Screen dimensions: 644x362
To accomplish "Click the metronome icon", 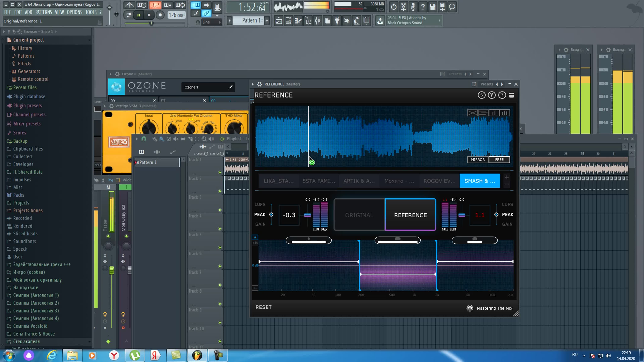I will click(130, 5).
